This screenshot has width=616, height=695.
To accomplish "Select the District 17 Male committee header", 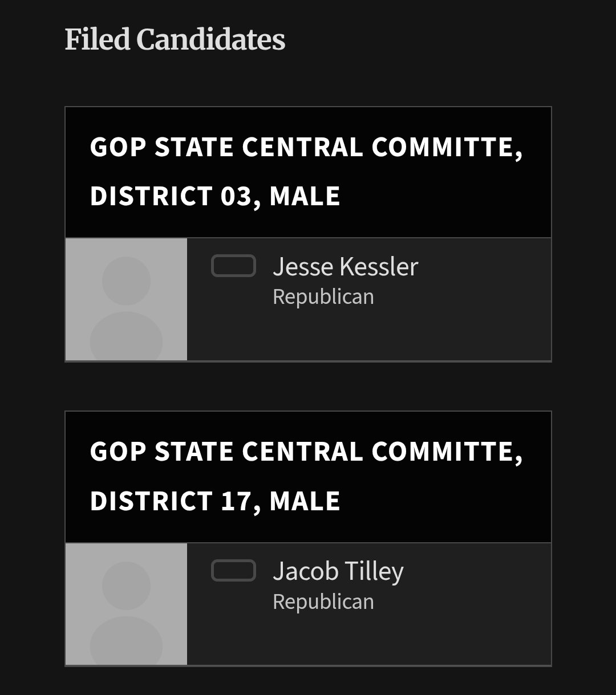I will coord(309,477).
